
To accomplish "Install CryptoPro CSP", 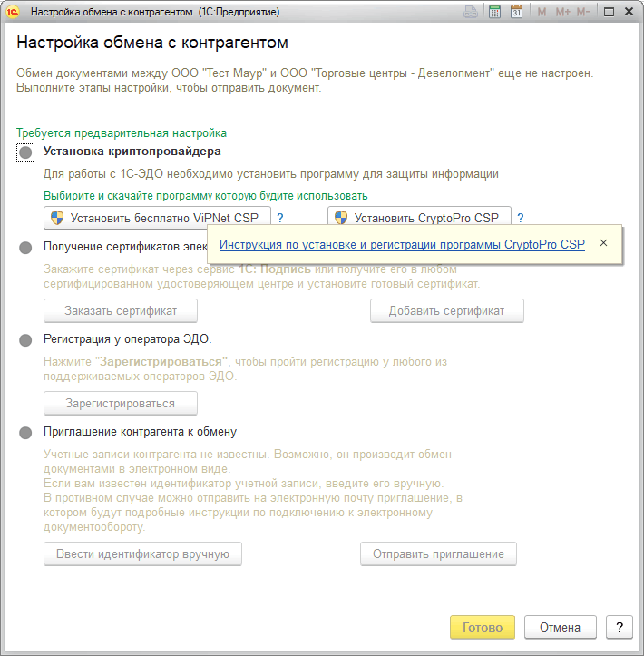I will pyautogui.click(x=419, y=216).
